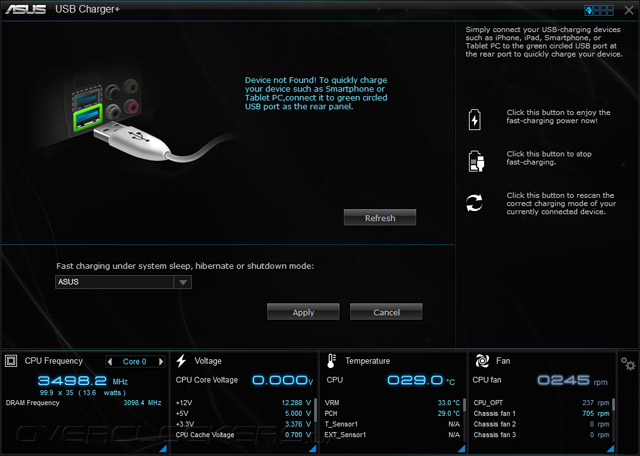Click the Cancel button
Viewport: 640px width, 456px height.
[386, 312]
